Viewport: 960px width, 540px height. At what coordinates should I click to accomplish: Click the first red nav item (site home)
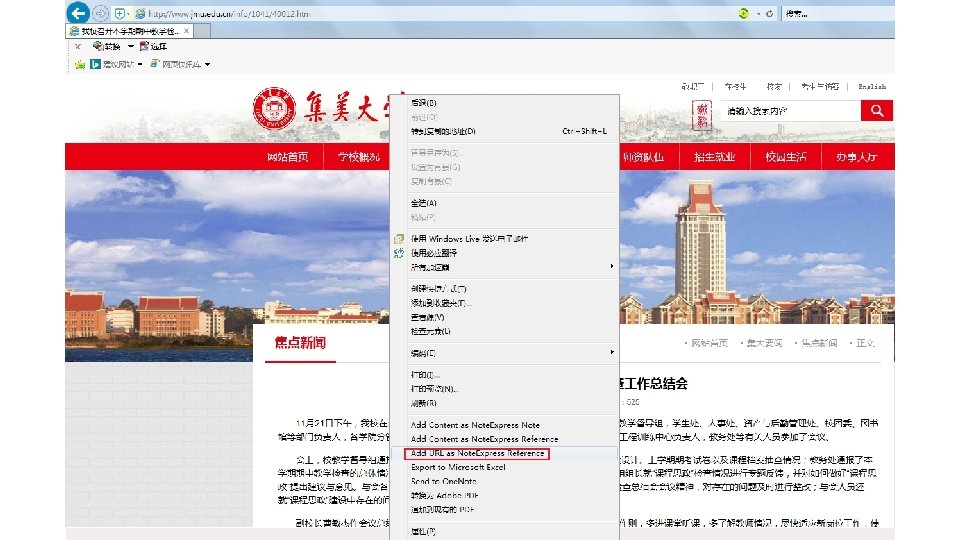pos(287,157)
